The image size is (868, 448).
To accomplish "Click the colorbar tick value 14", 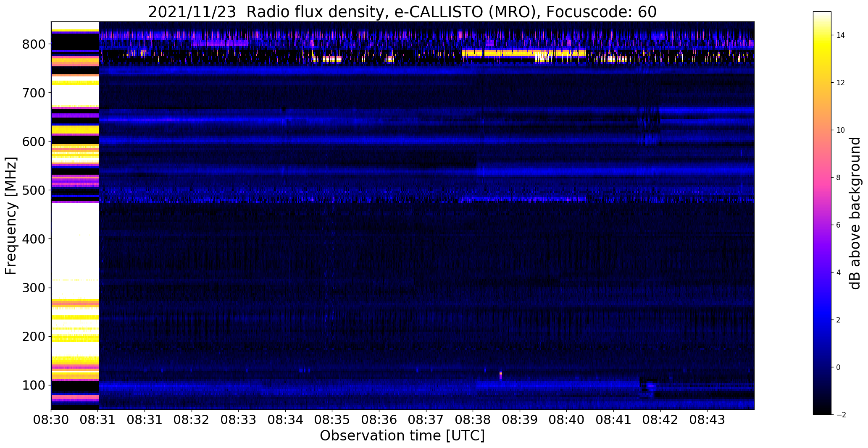I will pyautogui.click(x=841, y=35).
